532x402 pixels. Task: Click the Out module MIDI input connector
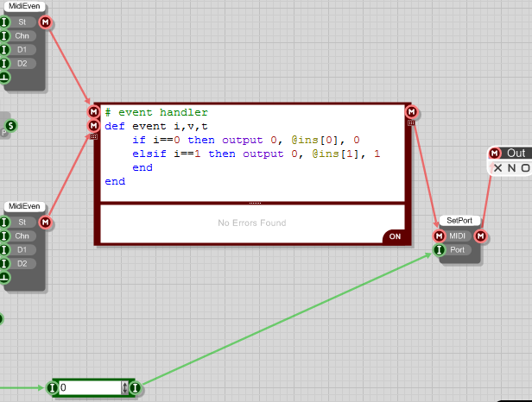[x=495, y=154]
